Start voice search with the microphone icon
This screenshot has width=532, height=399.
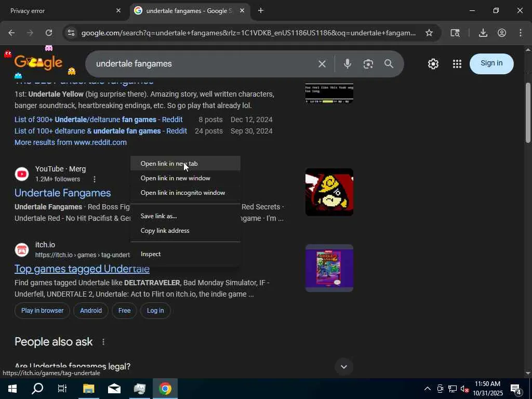[x=348, y=64]
